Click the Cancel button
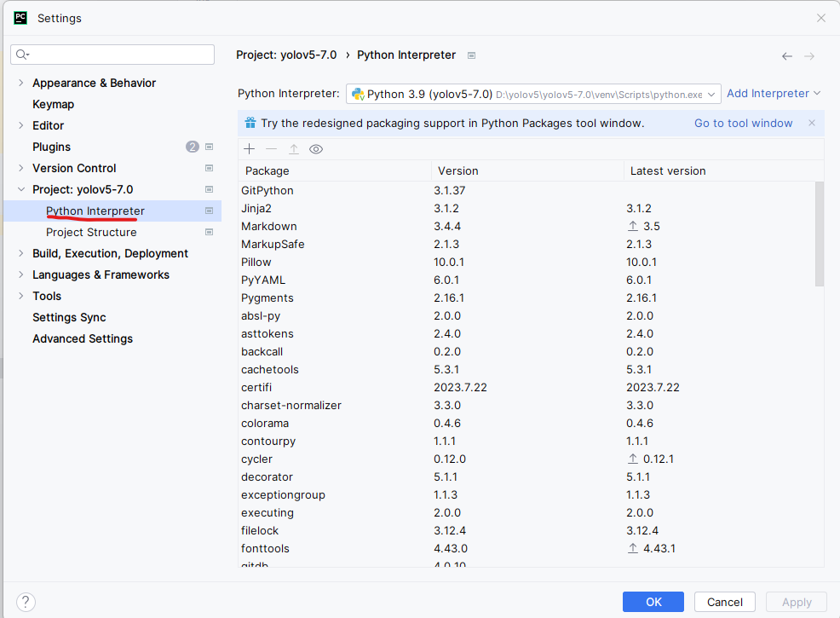Image resolution: width=840 pixels, height=618 pixels. tap(725, 602)
